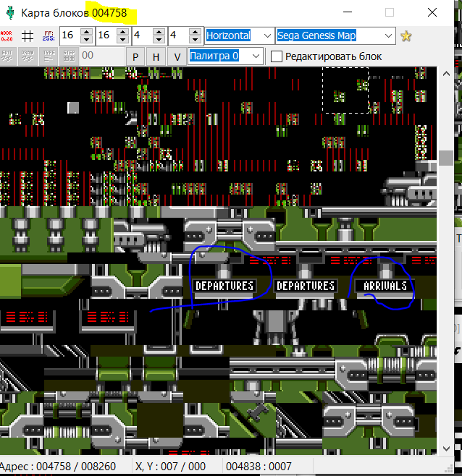Viewport: 462px width, 476px height.
Task: Close the Карта блоков window
Action: point(432,12)
